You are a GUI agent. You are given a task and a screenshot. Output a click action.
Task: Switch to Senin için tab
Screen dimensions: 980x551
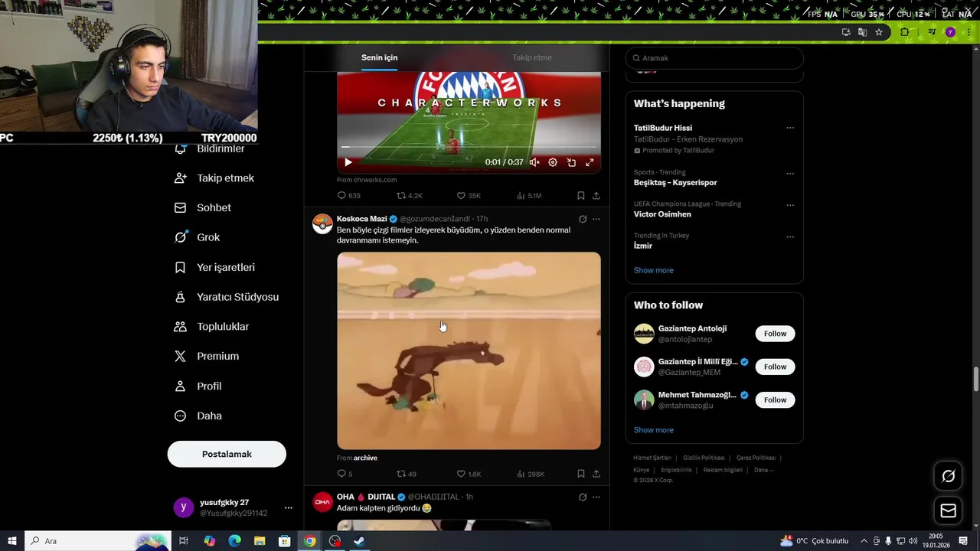[380, 57]
